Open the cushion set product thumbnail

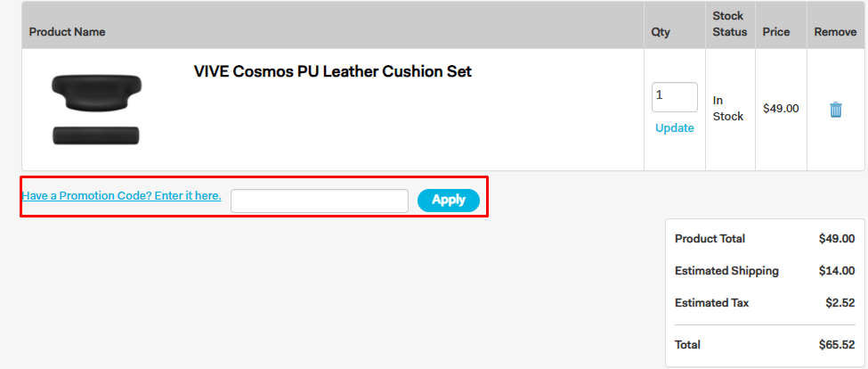[x=96, y=109]
